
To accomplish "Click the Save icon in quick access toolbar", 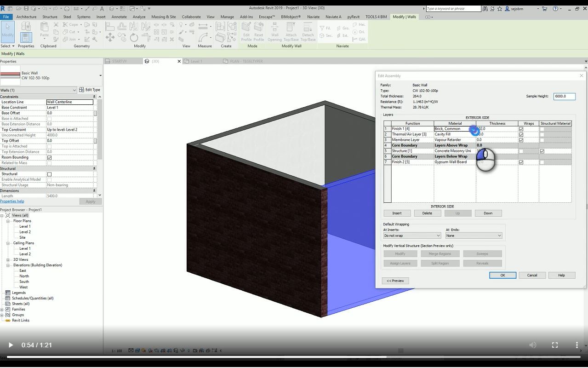I will [27, 8].
